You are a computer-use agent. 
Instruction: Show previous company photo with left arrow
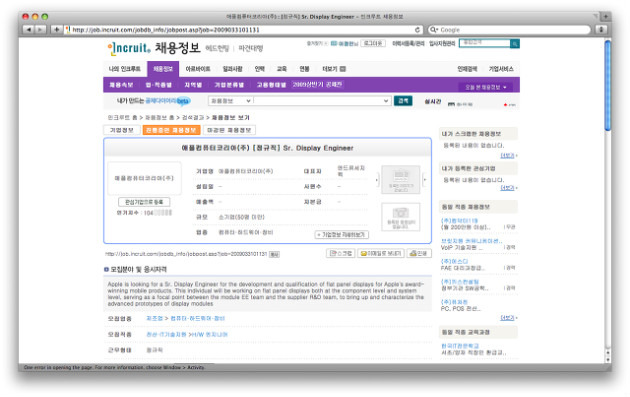pos(377,180)
